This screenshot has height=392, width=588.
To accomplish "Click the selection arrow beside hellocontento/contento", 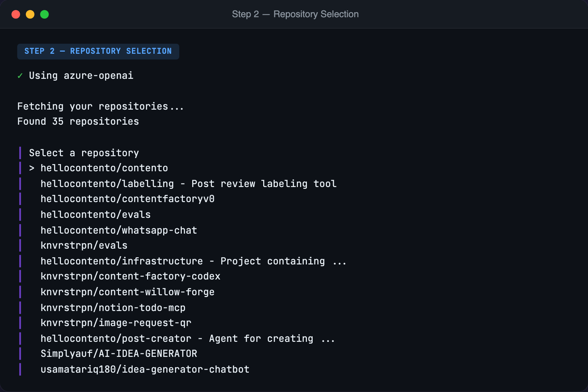I will [x=32, y=168].
